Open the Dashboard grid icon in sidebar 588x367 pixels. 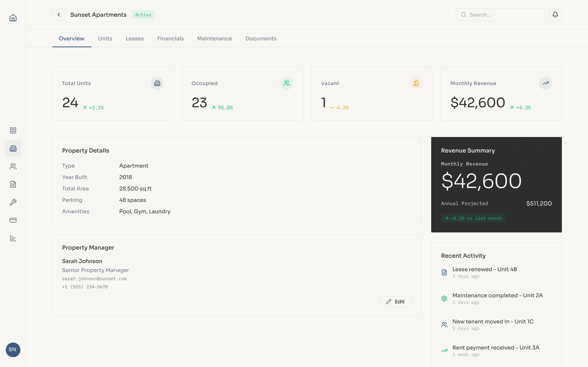click(13, 130)
